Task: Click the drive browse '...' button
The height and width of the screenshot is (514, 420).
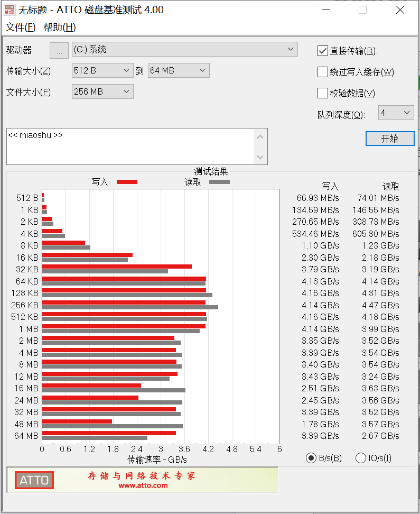Action: (x=59, y=50)
